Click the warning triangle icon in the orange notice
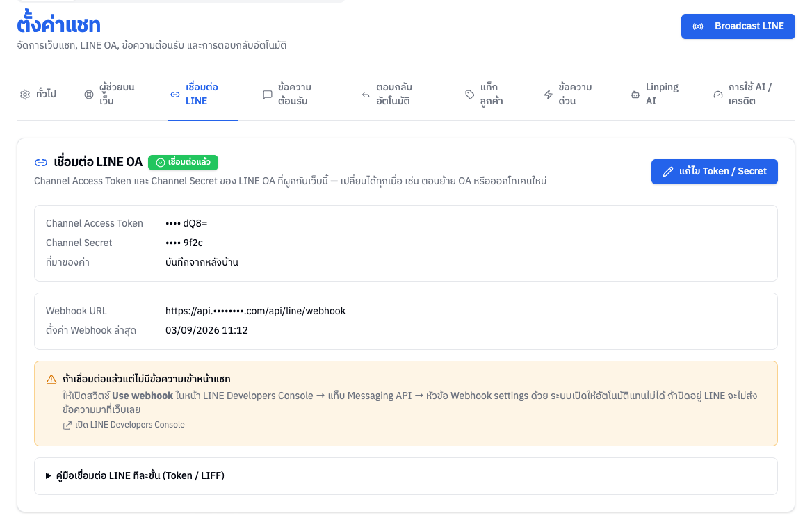The image size is (812, 529). pyautogui.click(x=51, y=380)
